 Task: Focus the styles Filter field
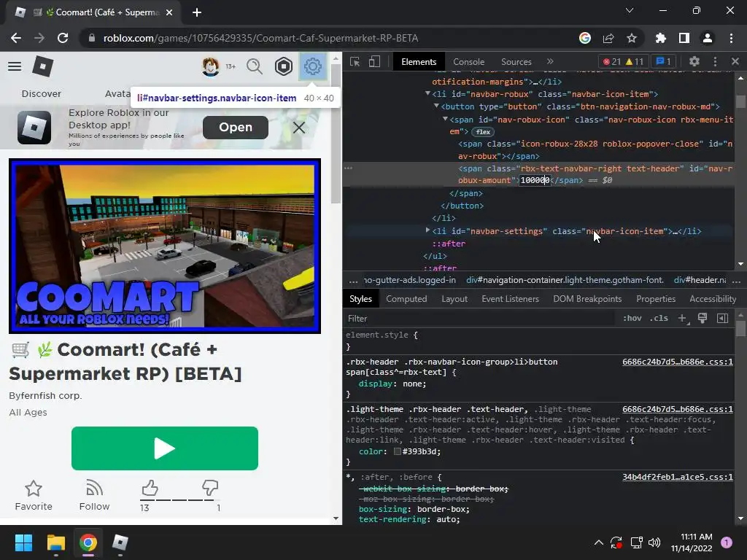point(479,319)
